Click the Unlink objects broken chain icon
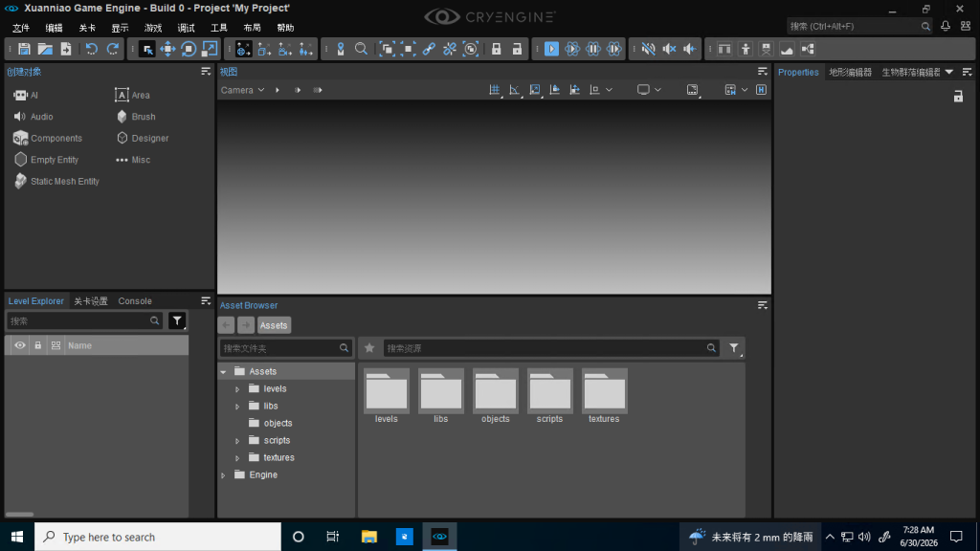This screenshot has width=980, height=551. click(450, 49)
